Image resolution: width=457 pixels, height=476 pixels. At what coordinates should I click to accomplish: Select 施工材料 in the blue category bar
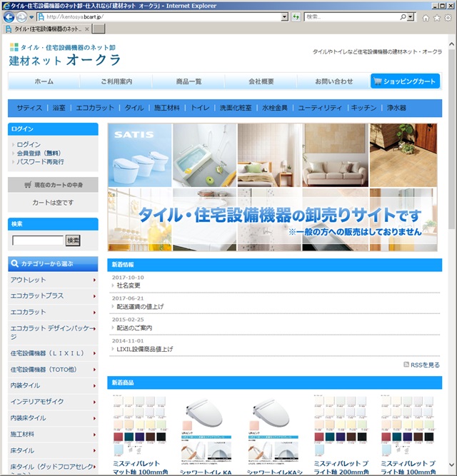point(166,108)
